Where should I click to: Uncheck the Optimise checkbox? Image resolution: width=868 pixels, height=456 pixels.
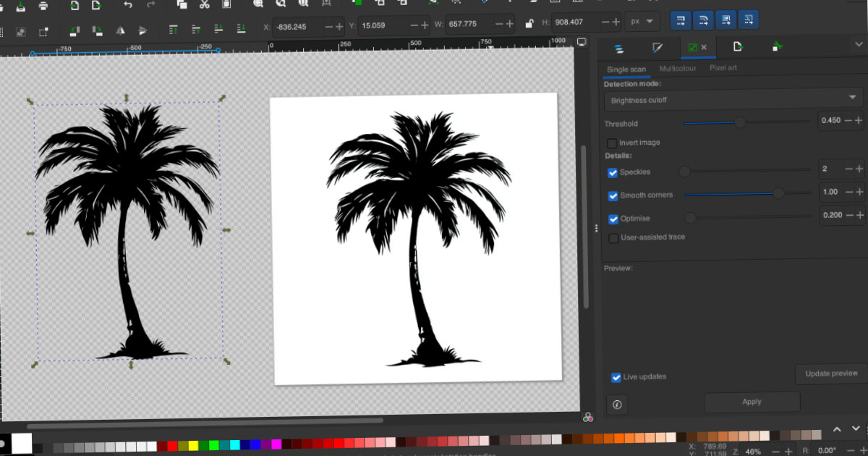point(613,219)
